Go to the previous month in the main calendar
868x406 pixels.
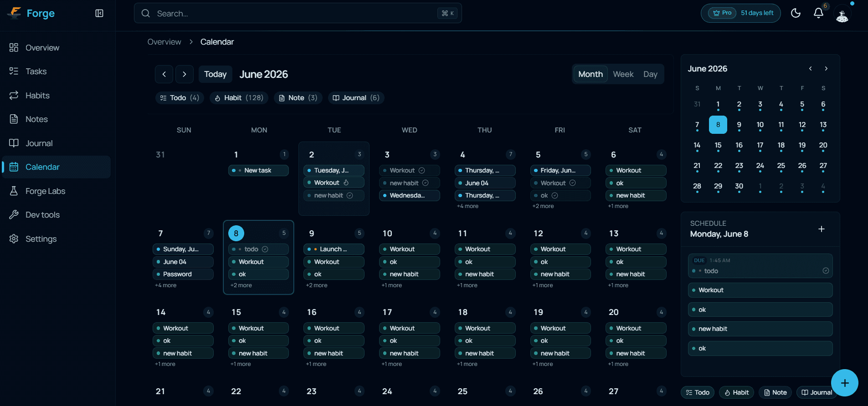(x=164, y=74)
